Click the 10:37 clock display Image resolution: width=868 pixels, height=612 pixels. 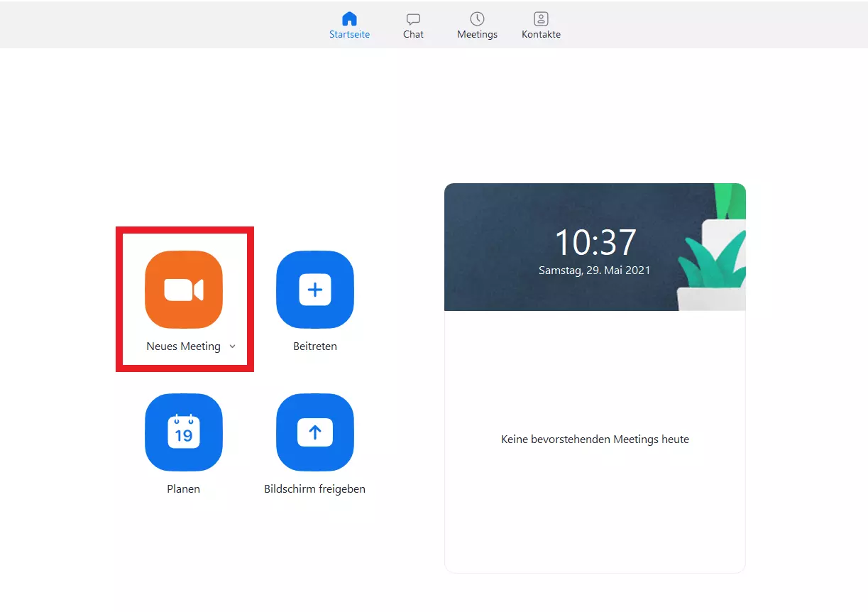[595, 242]
